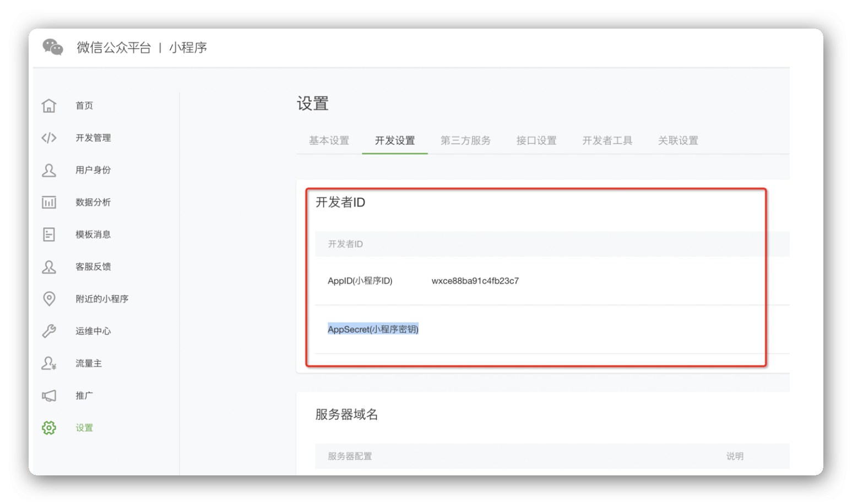
Task: Click the 流量主 person-with-yen icon
Action: [49, 363]
